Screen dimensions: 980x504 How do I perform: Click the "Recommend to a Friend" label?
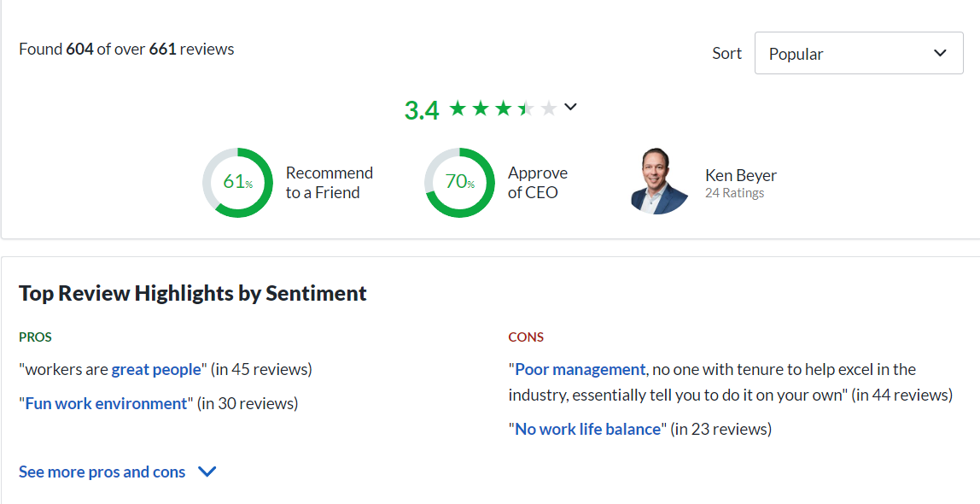pos(329,183)
